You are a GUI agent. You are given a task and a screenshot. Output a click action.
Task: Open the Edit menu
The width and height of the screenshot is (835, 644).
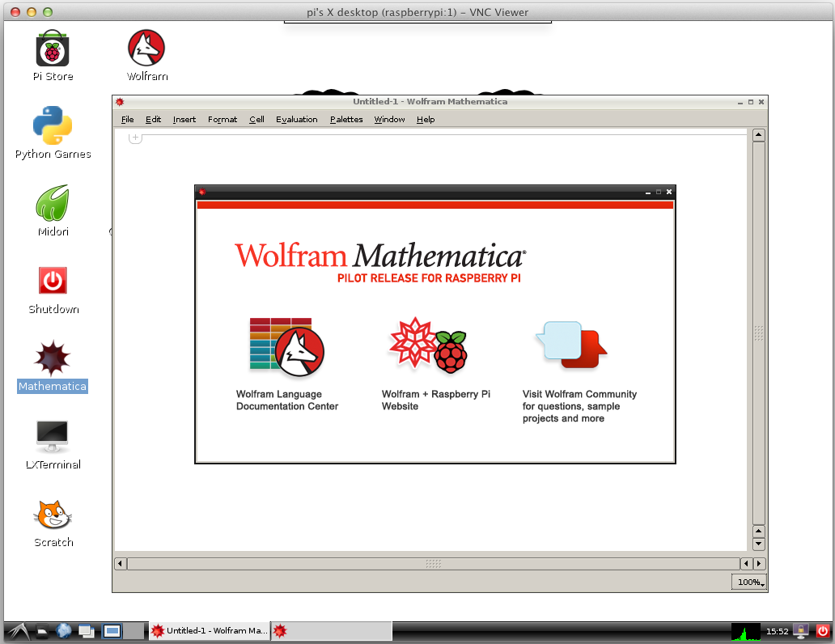point(153,119)
